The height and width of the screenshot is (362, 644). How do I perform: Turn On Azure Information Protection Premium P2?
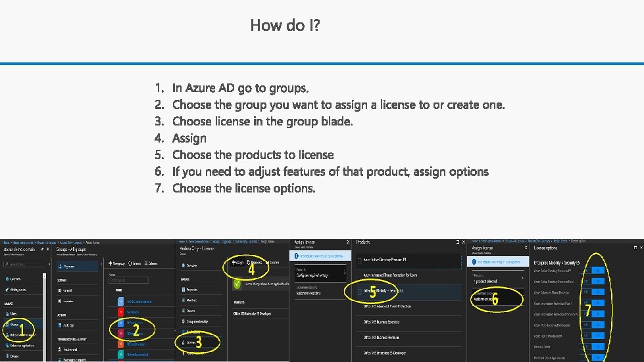[598, 313]
